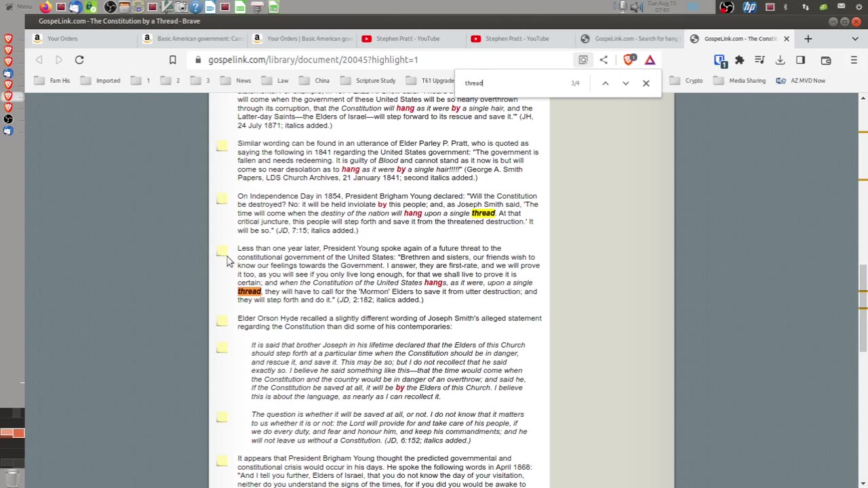This screenshot has height=488, width=868.
Task: Toggle the Brave sidebar panel
Action: 801,60
